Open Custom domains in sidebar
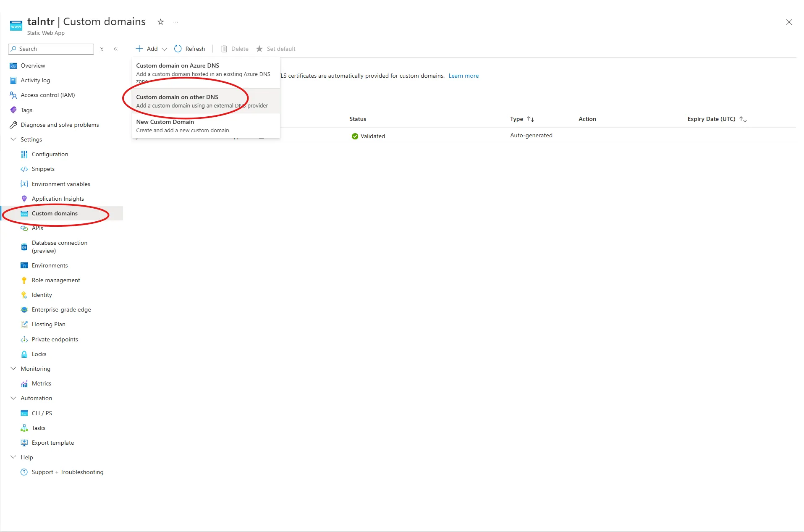Screen dimensions: 804x532 coord(62,213)
